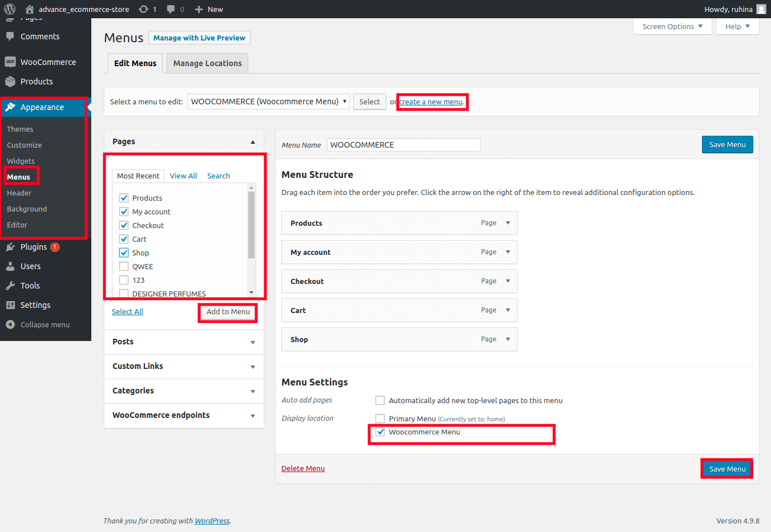Click the WordPress logo in admin bar

10,9
